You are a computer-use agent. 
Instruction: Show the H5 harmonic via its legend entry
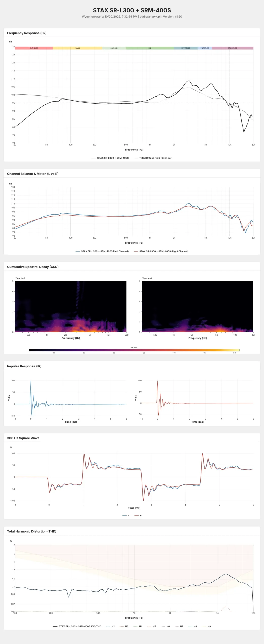[151, 626]
